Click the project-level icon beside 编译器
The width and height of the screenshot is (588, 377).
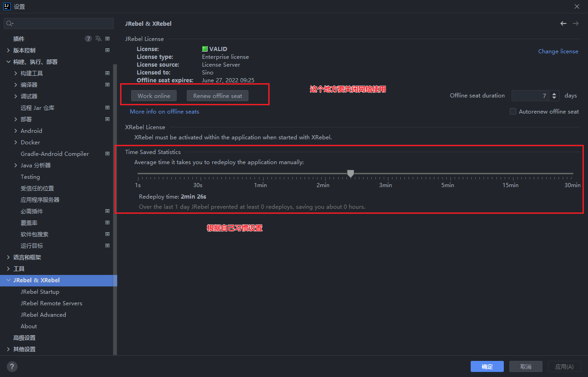(107, 85)
